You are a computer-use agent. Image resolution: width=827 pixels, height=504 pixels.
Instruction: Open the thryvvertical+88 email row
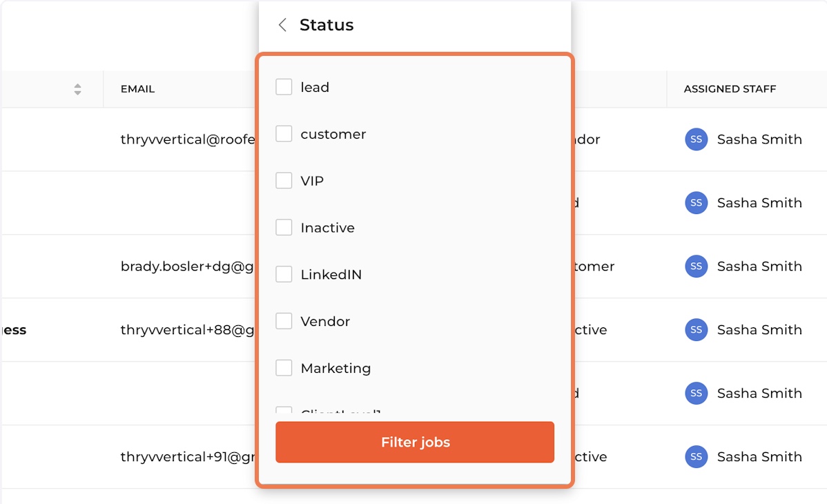point(187,330)
